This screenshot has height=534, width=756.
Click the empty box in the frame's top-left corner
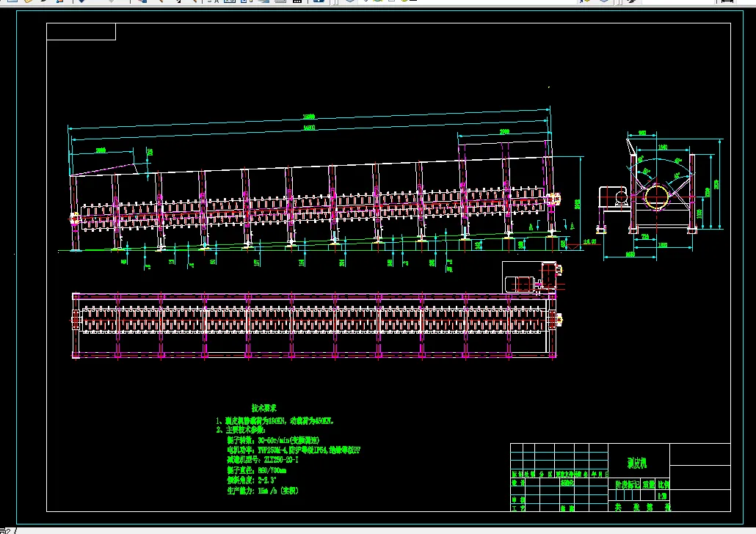coord(81,32)
